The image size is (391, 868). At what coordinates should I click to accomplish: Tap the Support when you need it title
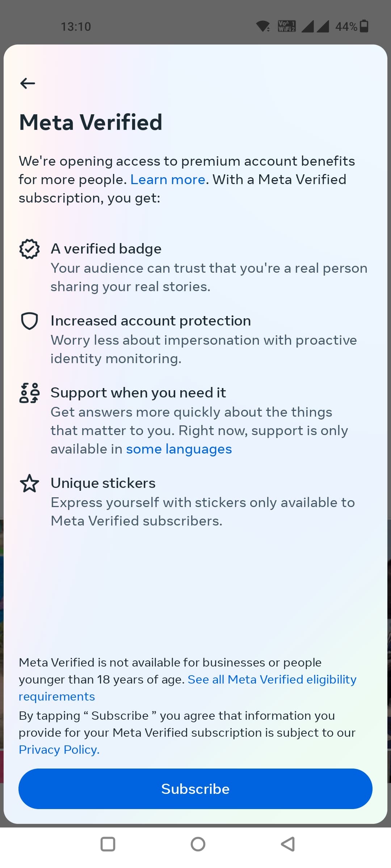pos(138,393)
